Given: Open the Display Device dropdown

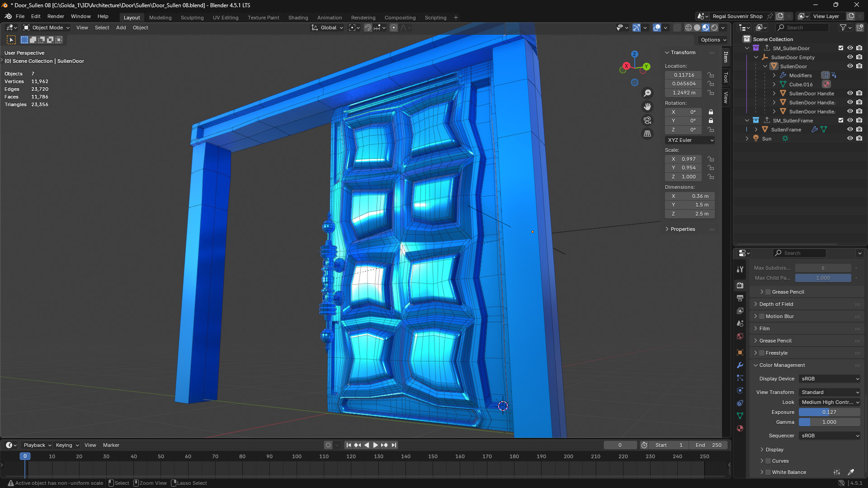Looking at the screenshot, I should click(x=830, y=379).
